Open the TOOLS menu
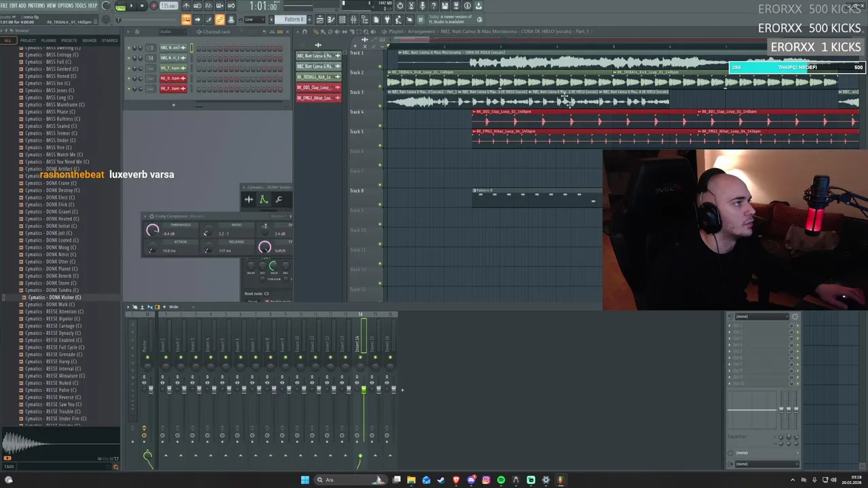 point(81,5)
